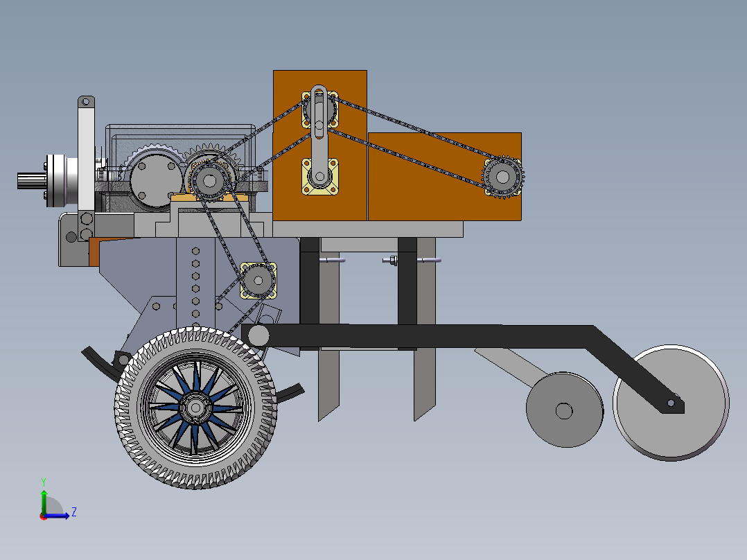Select the white vertical hitch bar
This screenshot has height=560, width=747.
point(86,159)
